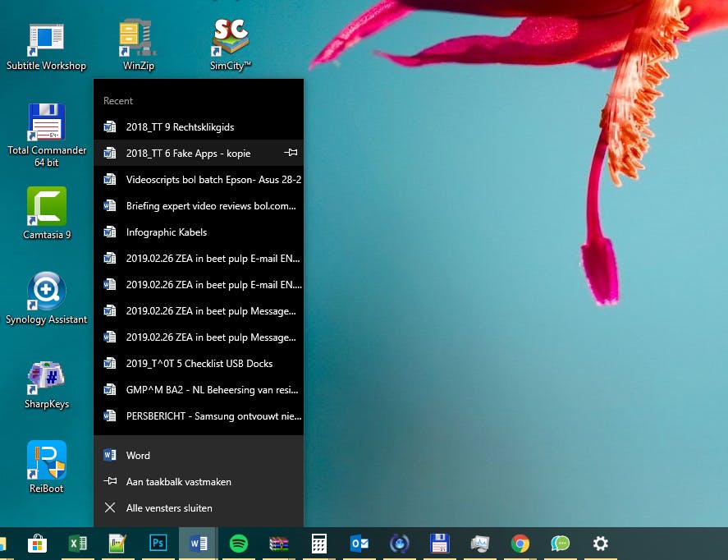Pin '2018_TT 6 Fake Apps - kopie' to list

(291, 153)
